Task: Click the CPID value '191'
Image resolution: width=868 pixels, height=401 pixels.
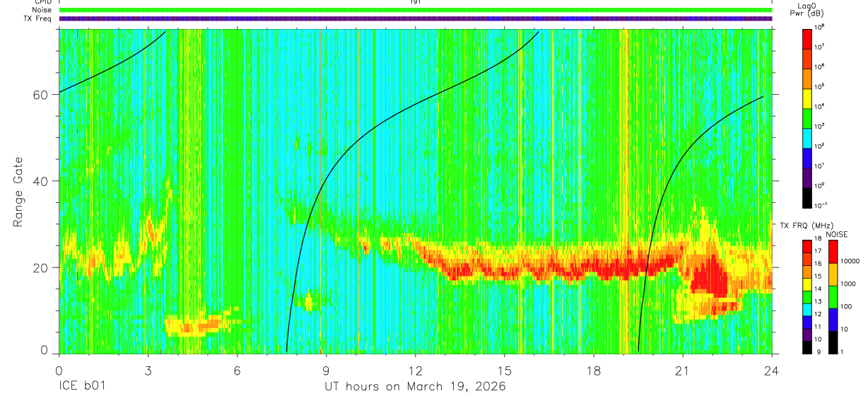Action: pos(415,2)
